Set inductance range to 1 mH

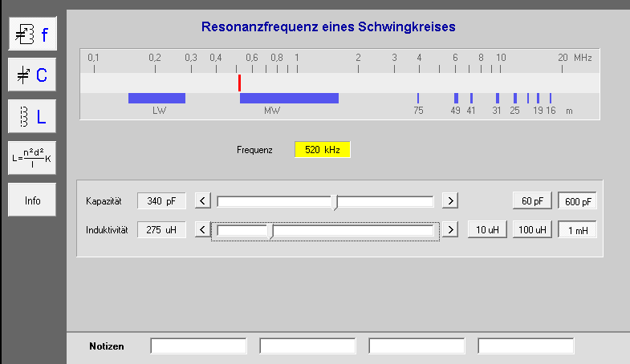tap(577, 230)
